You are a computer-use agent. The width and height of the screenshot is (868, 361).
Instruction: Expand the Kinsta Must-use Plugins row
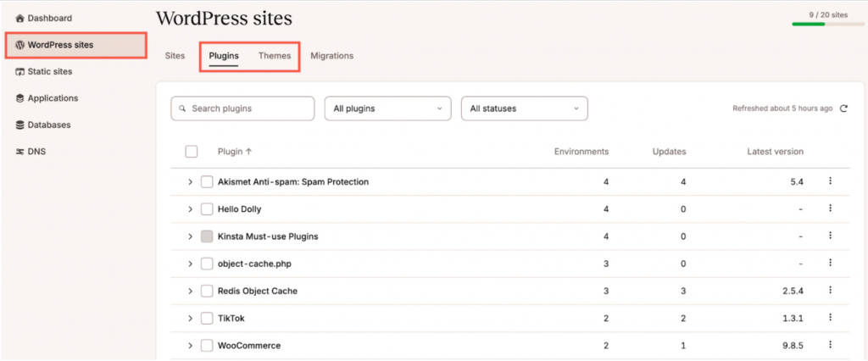pos(191,236)
